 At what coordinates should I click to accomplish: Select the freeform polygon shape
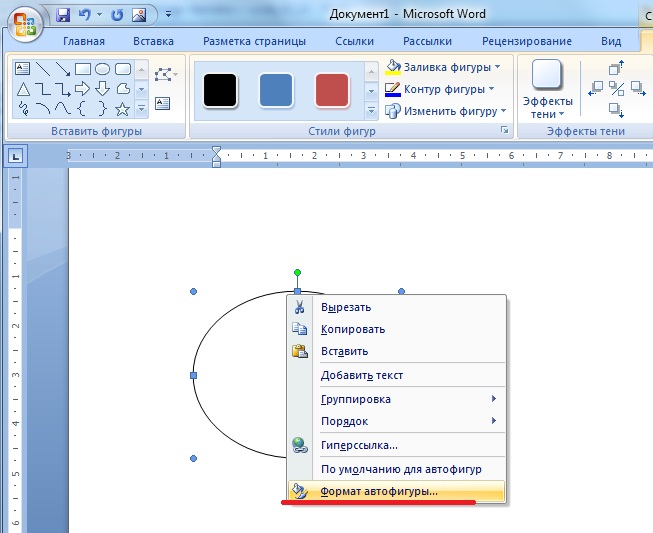(x=122, y=89)
